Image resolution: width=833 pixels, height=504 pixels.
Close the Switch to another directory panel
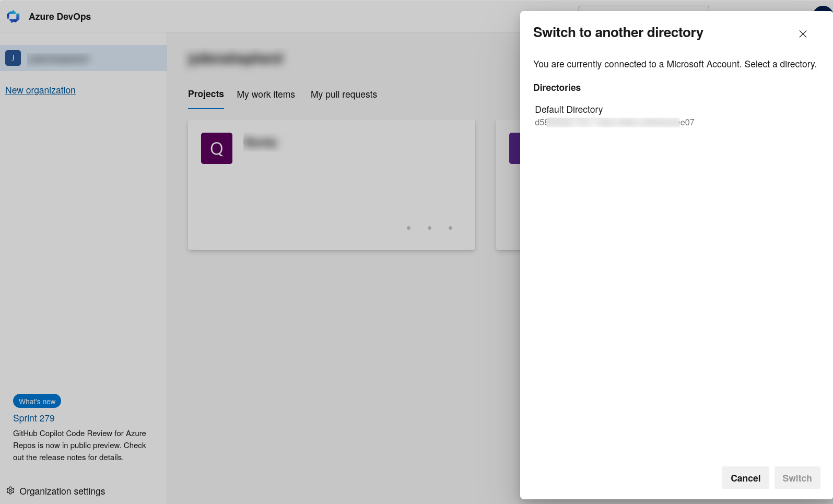[x=803, y=34]
